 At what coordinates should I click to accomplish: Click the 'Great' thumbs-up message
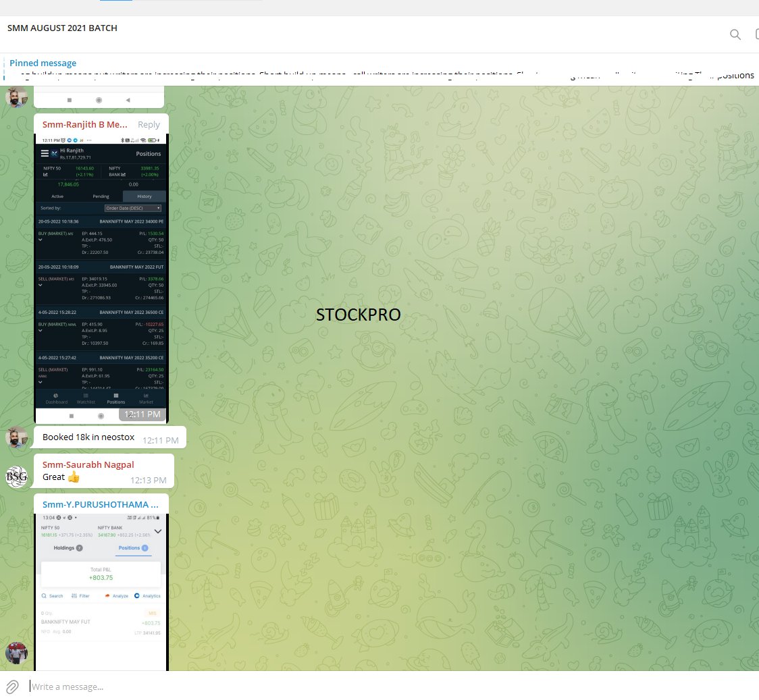point(103,470)
